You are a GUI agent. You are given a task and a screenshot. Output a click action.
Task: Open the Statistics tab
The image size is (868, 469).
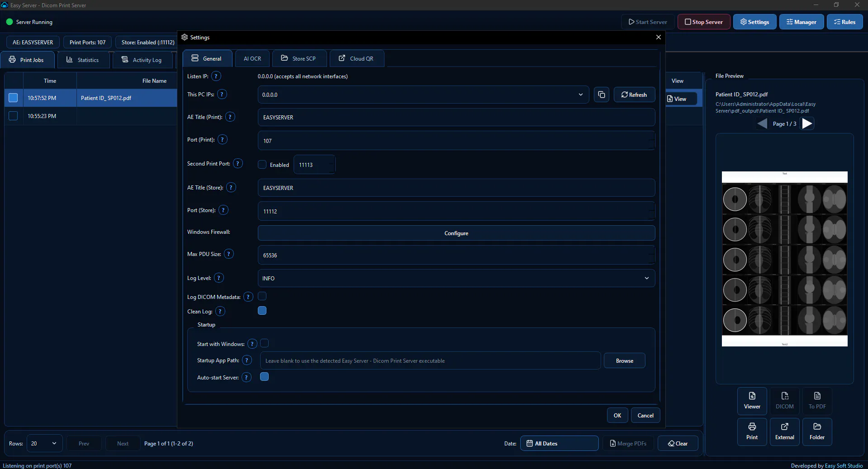click(83, 60)
